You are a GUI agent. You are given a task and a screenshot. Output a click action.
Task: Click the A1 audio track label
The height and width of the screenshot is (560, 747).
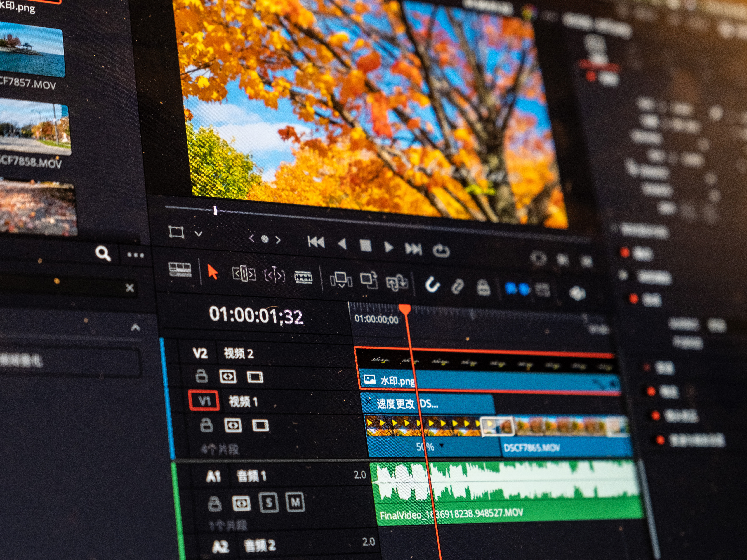pyautogui.click(x=213, y=477)
